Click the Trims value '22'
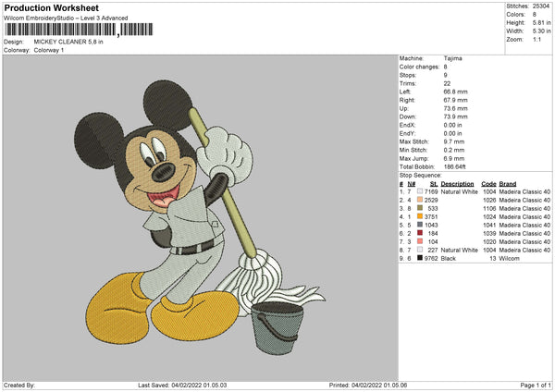 pyautogui.click(x=447, y=83)
